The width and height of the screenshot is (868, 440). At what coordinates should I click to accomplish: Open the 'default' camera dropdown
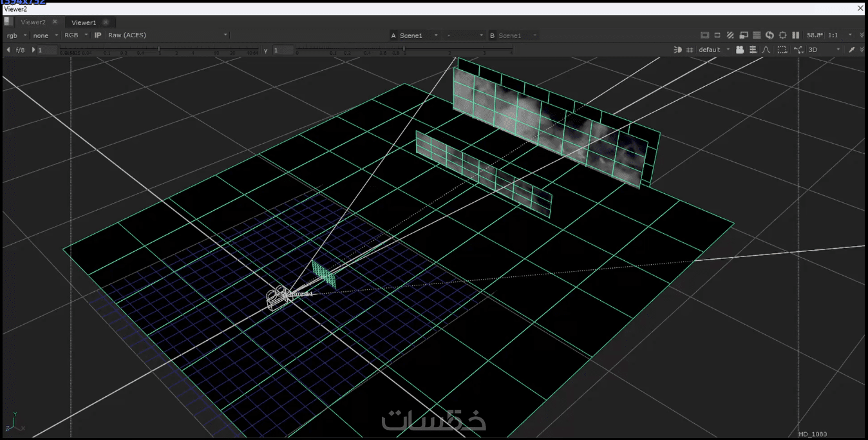click(x=715, y=50)
